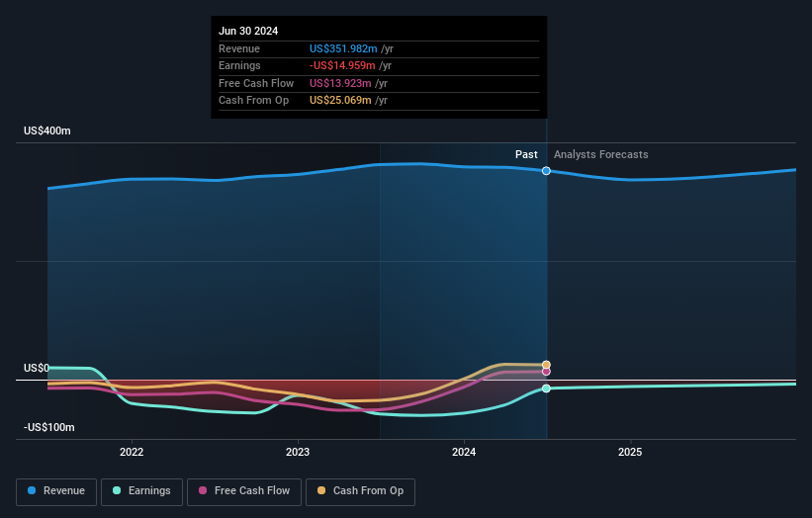Click the 2024 x-axis label

pos(464,452)
